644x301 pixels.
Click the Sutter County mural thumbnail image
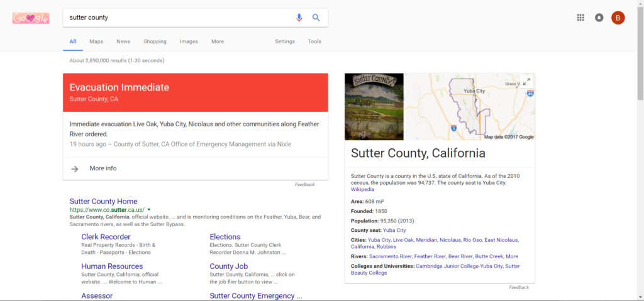tap(374, 107)
